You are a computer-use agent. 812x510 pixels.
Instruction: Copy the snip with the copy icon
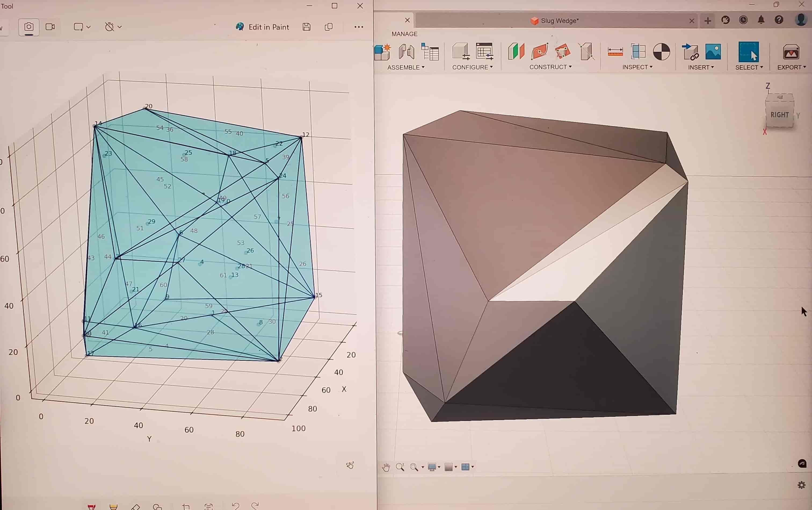coord(329,27)
